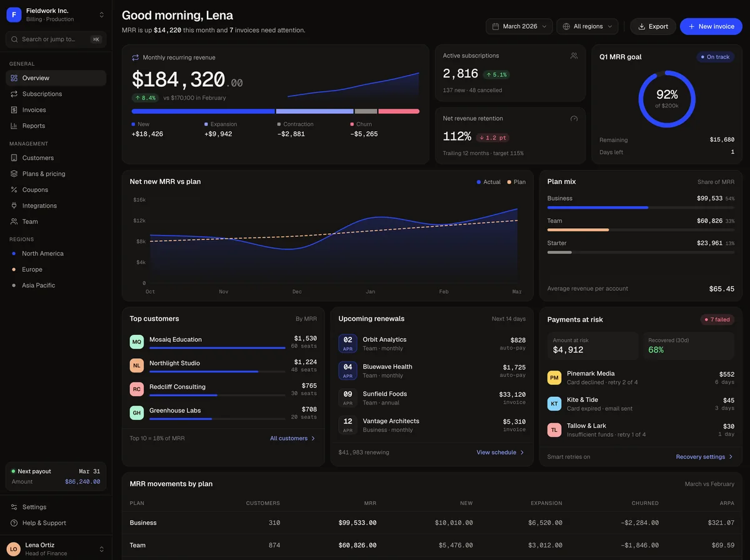Select the Europe region
Image resolution: width=750 pixels, height=560 pixels.
56,269
